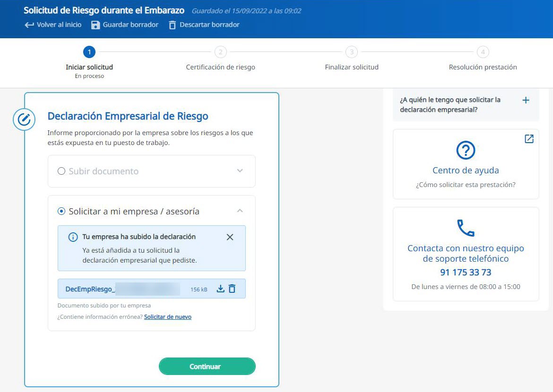The width and height of the screenshot is (553, 392).
Task: Save draft with 'Guardar borrador'
Action: 125,25
